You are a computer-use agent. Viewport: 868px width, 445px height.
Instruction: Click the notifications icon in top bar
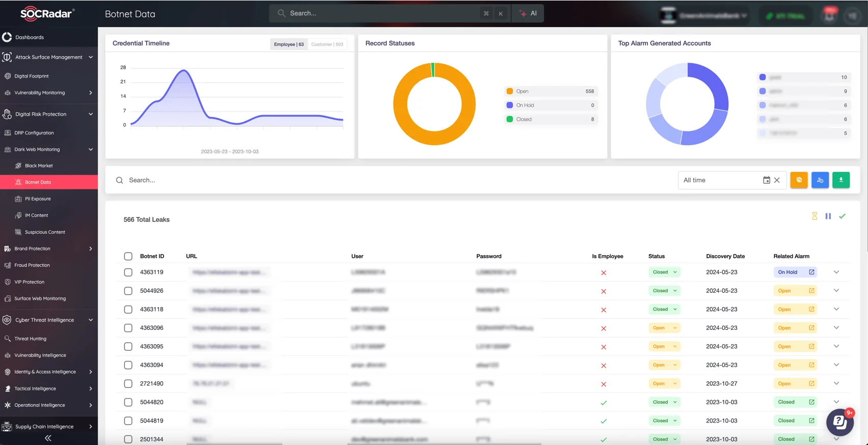830,15
